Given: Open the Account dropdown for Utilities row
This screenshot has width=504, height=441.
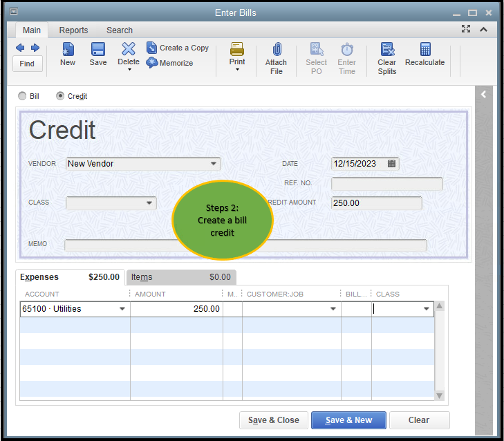Looking at the screenshot, I should point(122,309).
